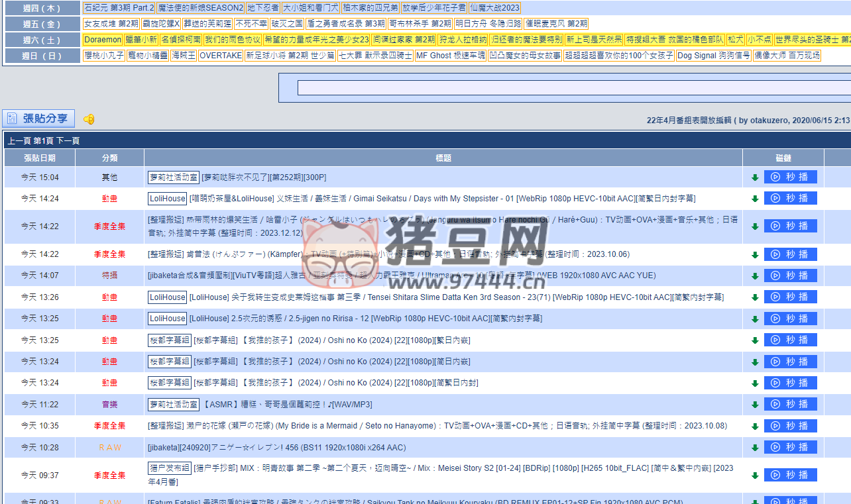Click the green magnet download arrow for Gimai Seikatsu
This screenshot has height=504, width=851.
pos(755,198)
